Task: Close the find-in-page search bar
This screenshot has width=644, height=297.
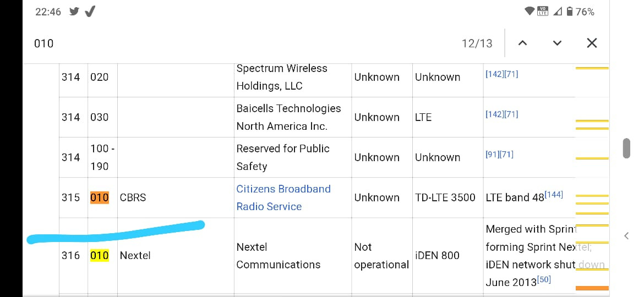Action: pyautogui.click(x=592, y=43)
